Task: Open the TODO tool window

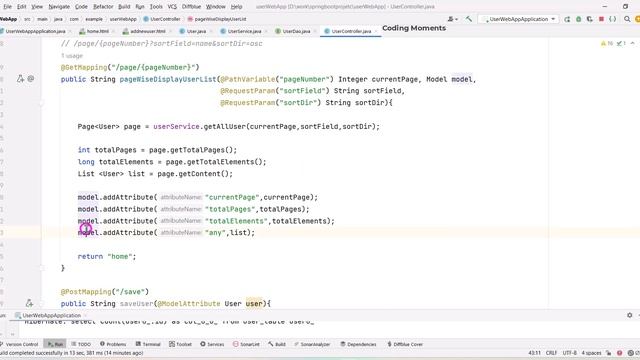Action: click(81, 344)
